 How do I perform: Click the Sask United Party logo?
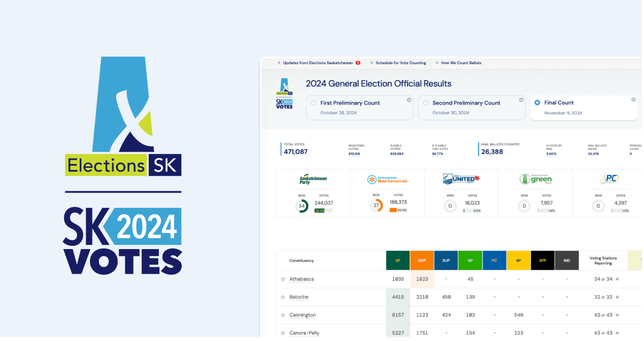pyautogui.click(x=462, y=179)
